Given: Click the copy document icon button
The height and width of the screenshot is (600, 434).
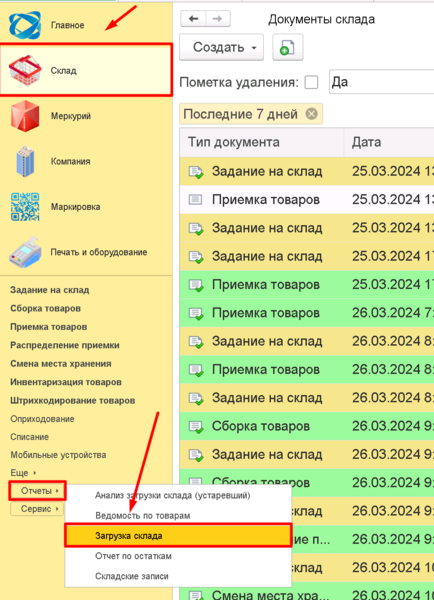Looking at the screenshot, I should [288, 47].
